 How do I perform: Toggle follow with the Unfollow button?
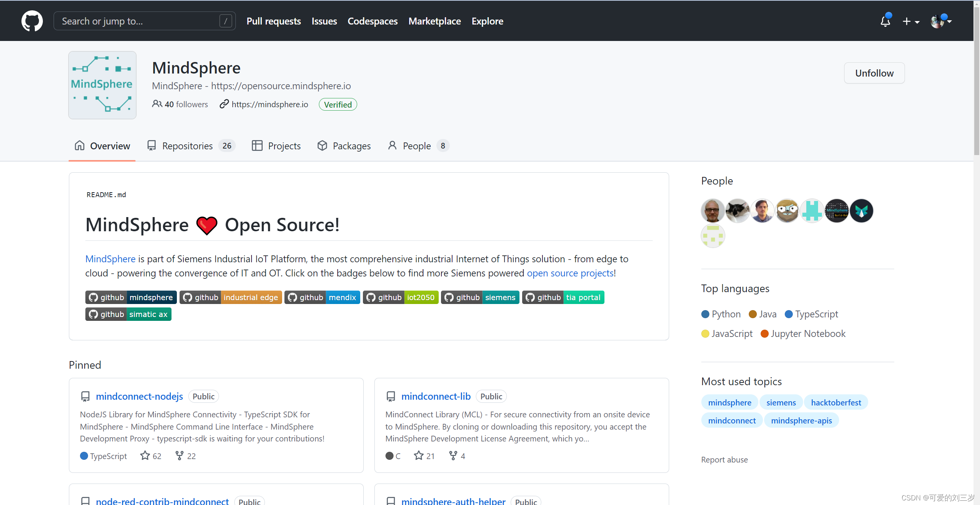click(x=874, y=73)
